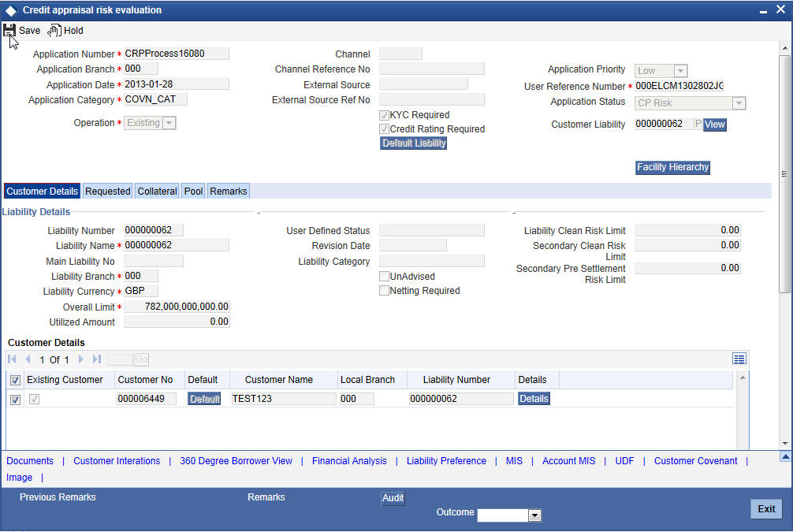Open single-record view icon for customer table
Viewport: 793px width, 532px height.
tap(739, 359)
